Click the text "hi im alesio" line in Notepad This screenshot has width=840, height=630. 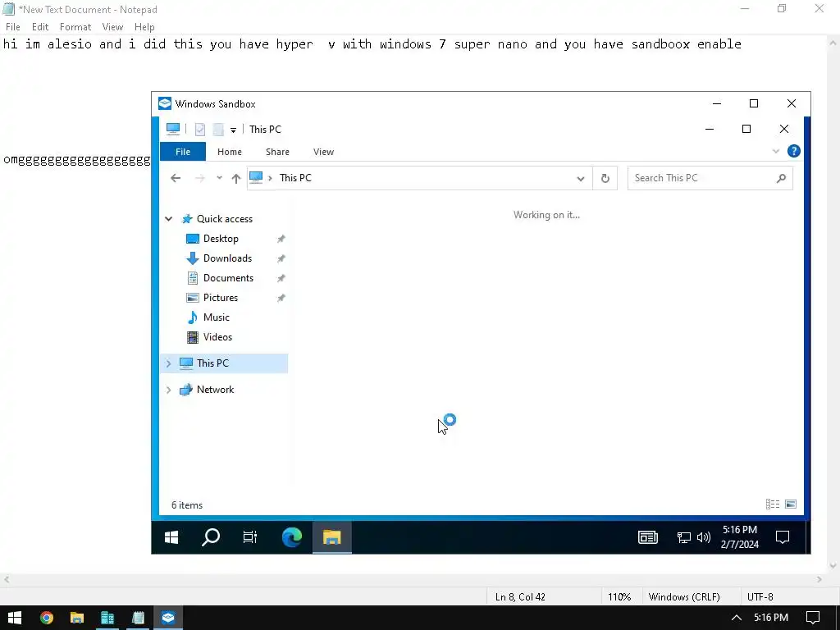click(372, 44)
